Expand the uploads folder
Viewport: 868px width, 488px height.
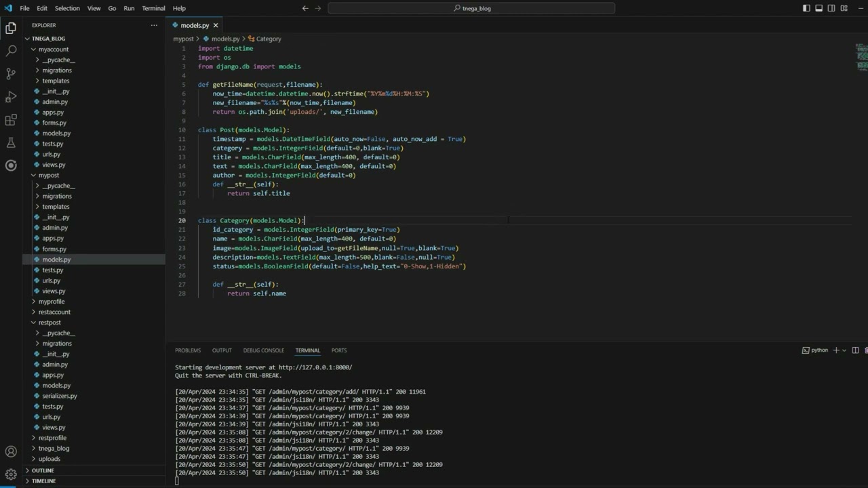[94, 459]
